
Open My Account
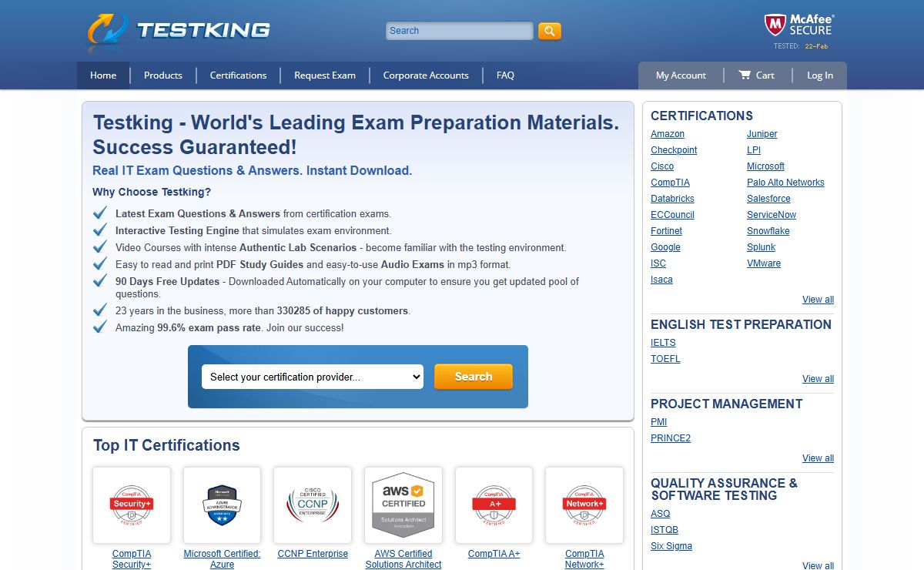[681, 75]
